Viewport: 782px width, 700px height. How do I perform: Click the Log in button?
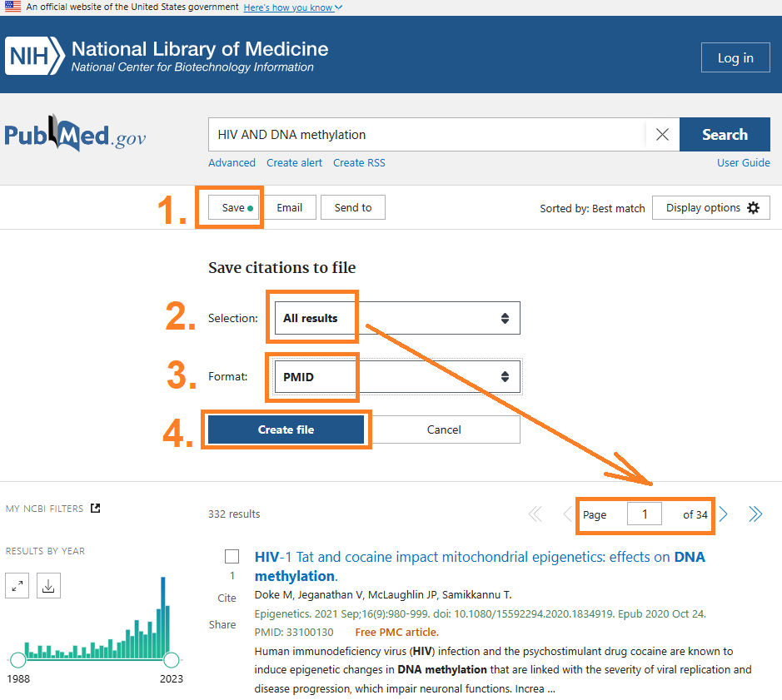735,57
